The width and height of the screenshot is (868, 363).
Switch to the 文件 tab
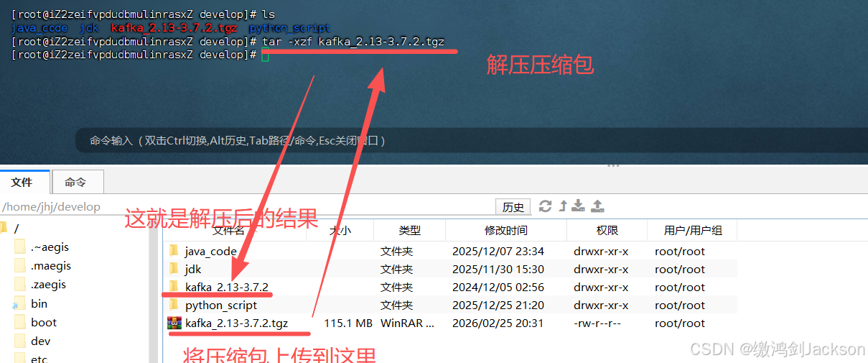tap(25, 182)
